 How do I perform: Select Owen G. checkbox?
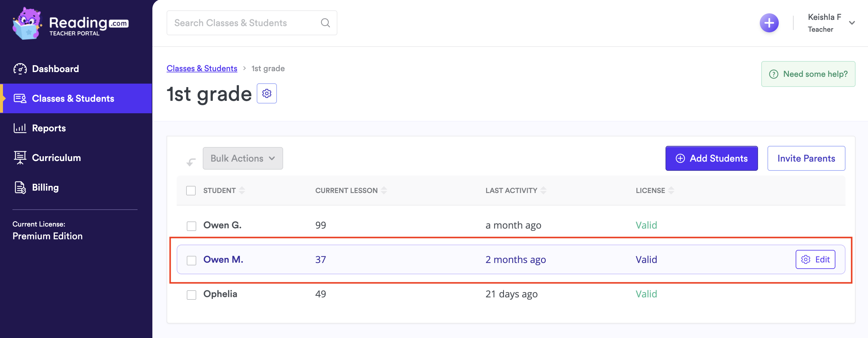point(192,226)
